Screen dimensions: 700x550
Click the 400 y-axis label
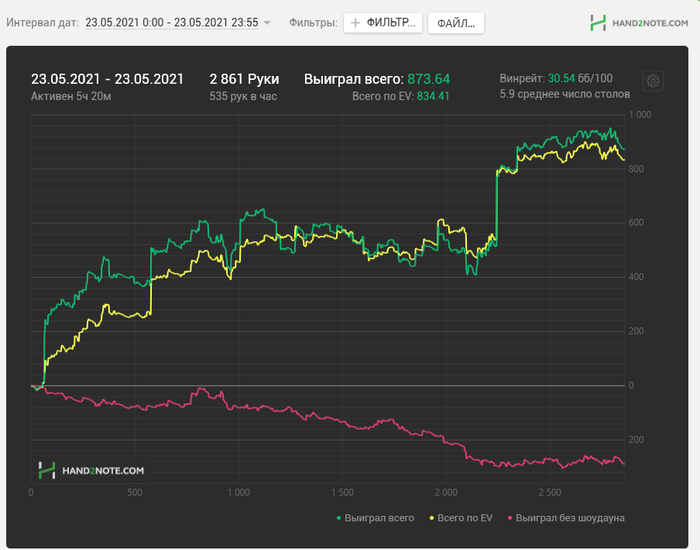tap(636, 277)
